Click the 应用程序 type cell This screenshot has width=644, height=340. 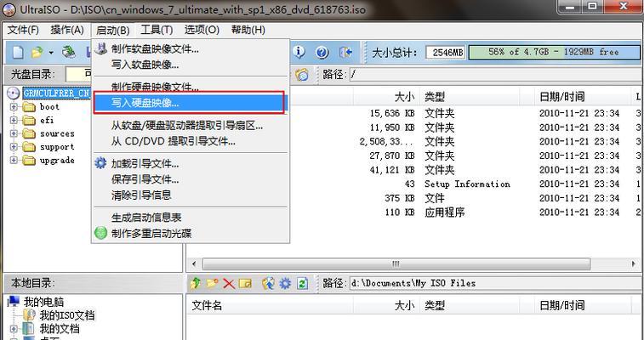pos(444,212)
